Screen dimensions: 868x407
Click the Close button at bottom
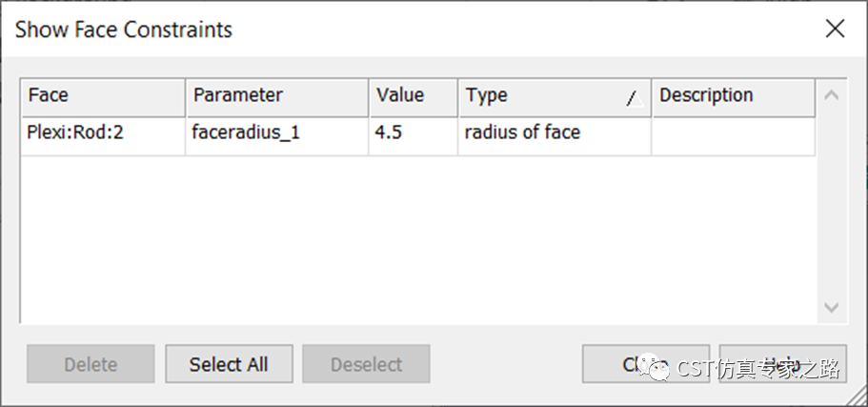[x=645, y=364]
